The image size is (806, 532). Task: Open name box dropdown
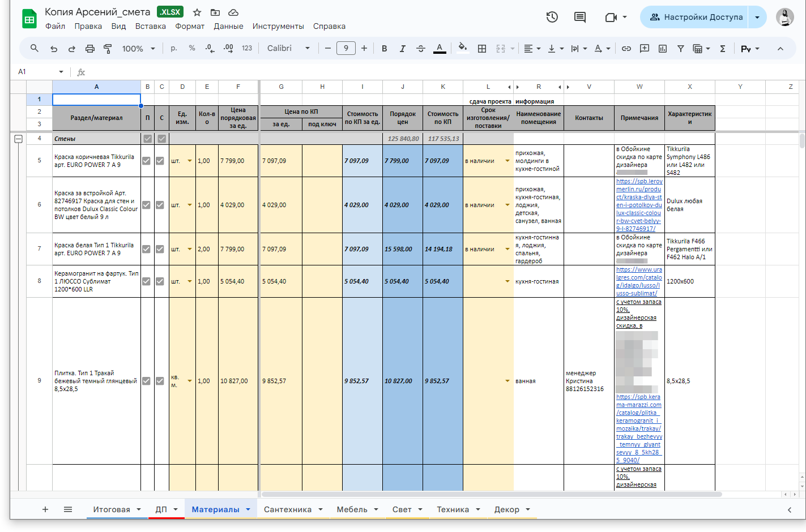tap(61, 72)
